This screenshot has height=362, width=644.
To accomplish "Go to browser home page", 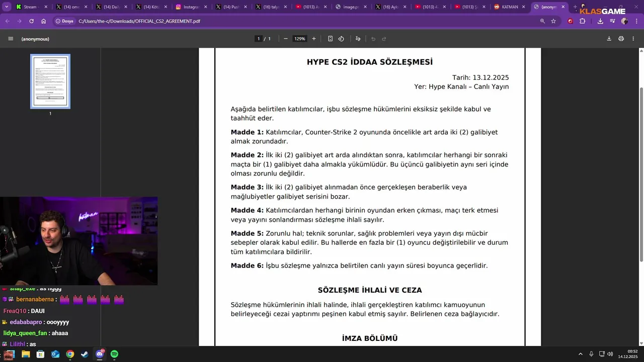I will [44, 21].
